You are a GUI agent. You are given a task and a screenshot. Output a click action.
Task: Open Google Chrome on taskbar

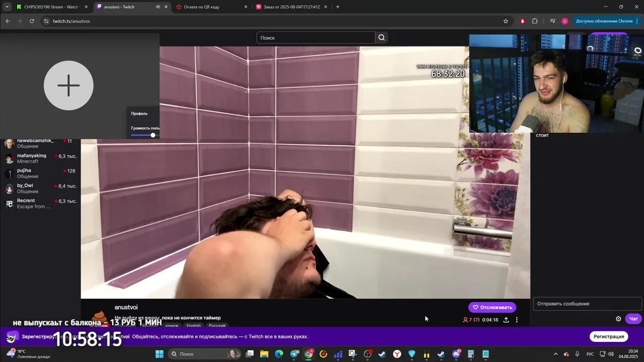pyautogui.click(x=308, y=354)
